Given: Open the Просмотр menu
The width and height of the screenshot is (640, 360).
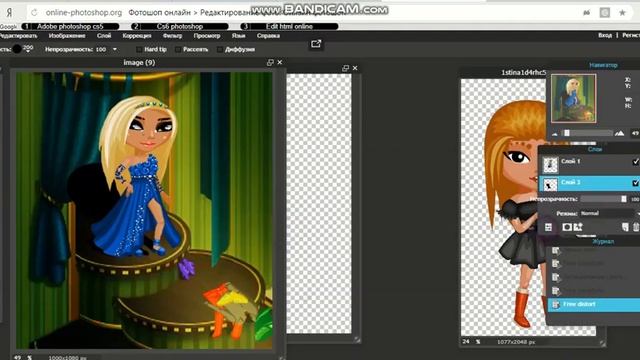Looking at the screenshot, I should [207, 36].
